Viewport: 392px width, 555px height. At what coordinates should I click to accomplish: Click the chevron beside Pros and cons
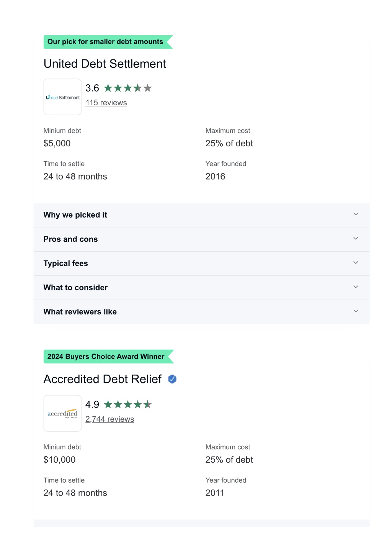(356, 238)
